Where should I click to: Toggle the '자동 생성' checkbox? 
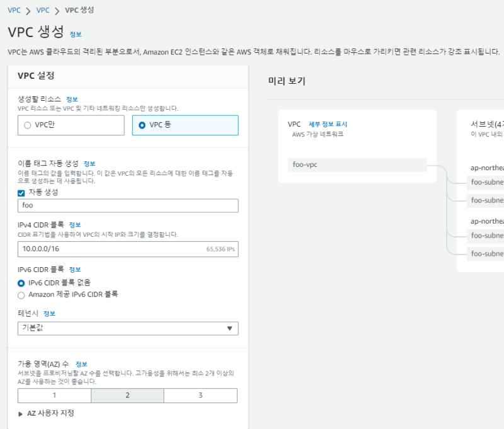[x=21, y=193]
